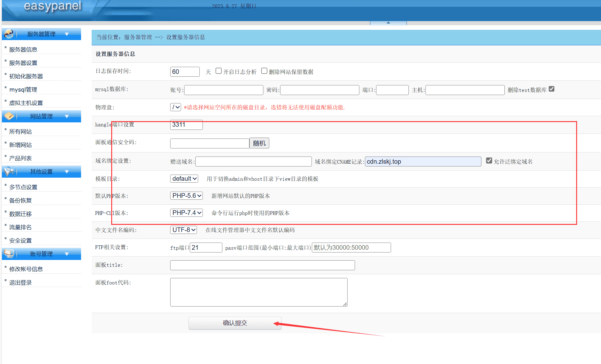Click the 确认提交 submit button

(235, 323)
